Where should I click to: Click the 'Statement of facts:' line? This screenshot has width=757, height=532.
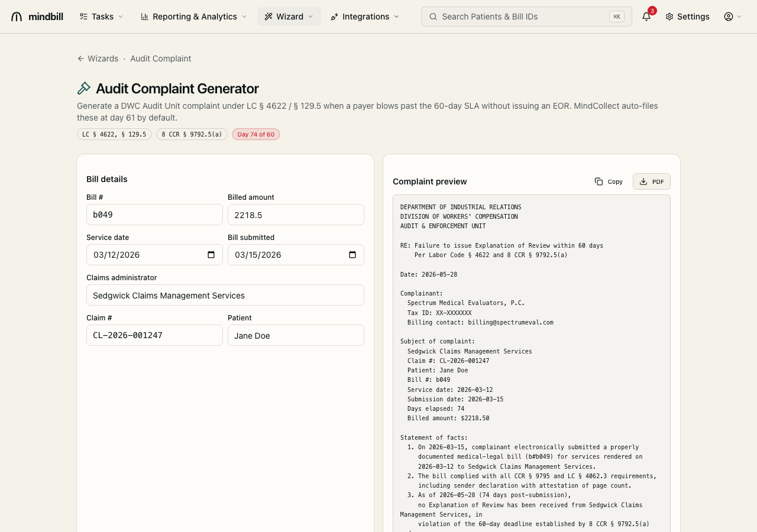coord(434,437)
